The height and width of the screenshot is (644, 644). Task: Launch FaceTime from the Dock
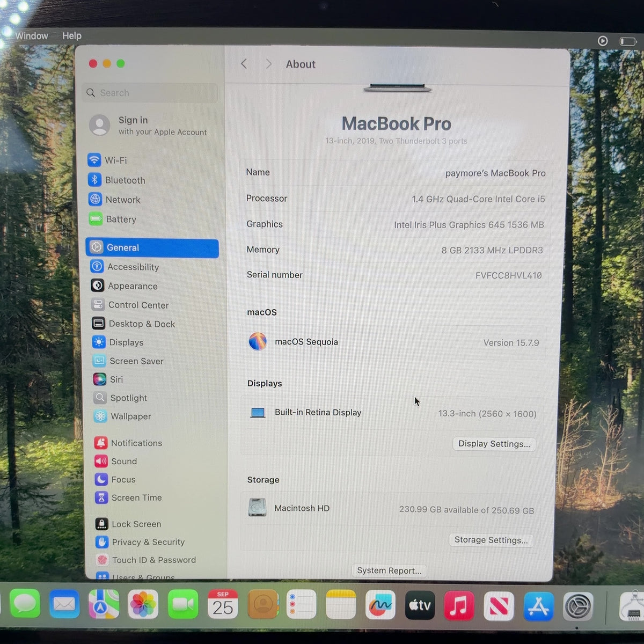pyautogui.click(x=183, y=605)
